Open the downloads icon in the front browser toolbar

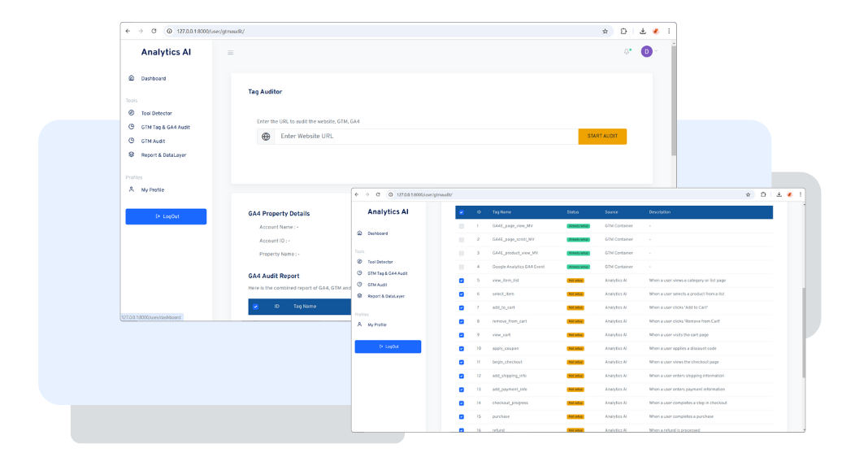click(776, 195)
